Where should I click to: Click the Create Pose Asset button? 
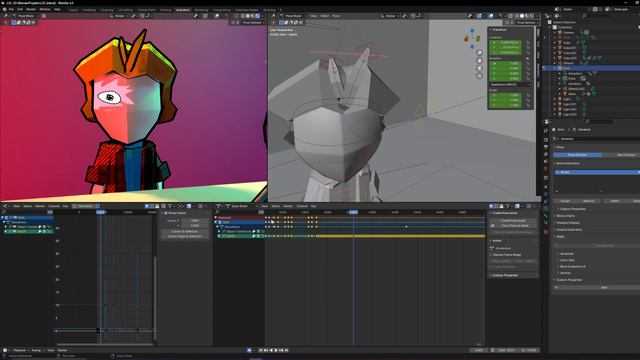point(513,220)
